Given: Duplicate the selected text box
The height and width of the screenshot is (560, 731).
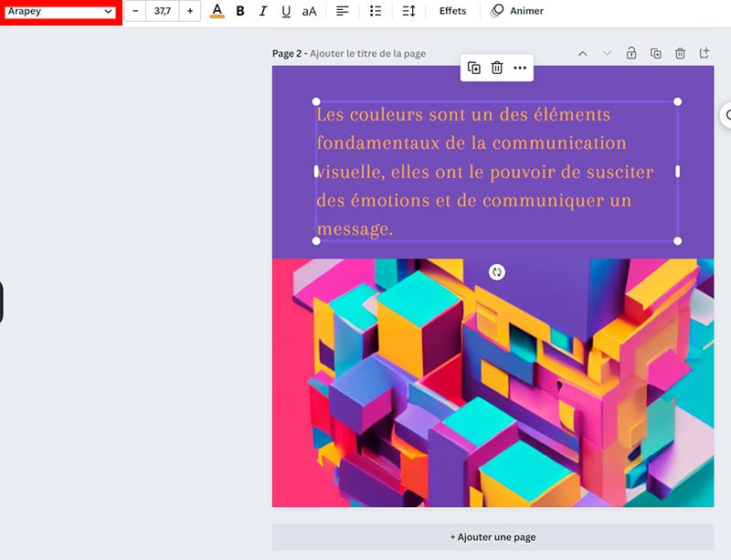Looking at the screenshot, I should click(473, 68).
